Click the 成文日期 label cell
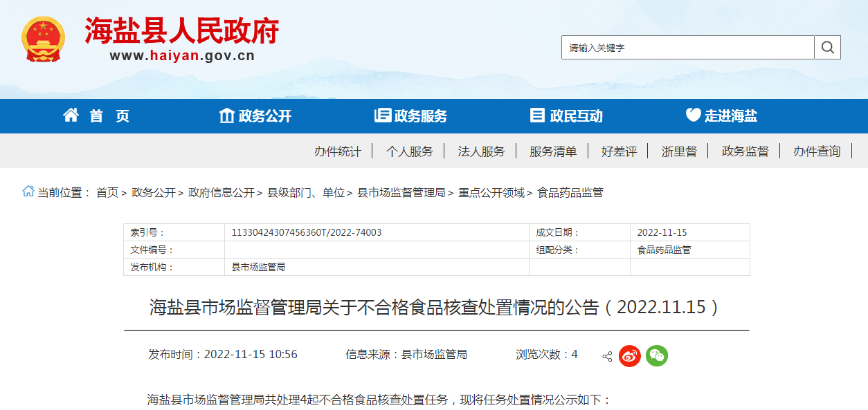Image resolution: width=868 pixels, height=410 pixels. 579,233
